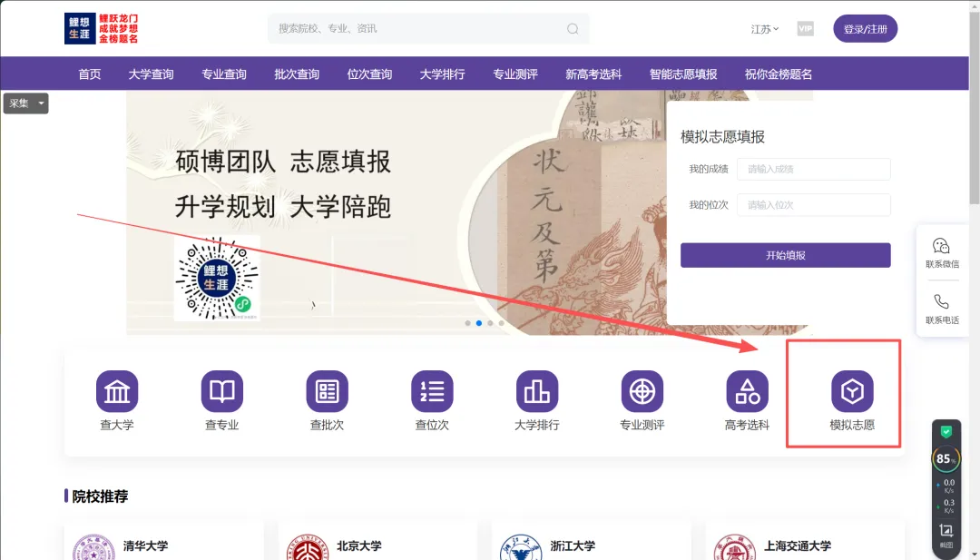980x560 pixels.
Task: Select the 查批次 list icon
Action: tap(327, 391)
